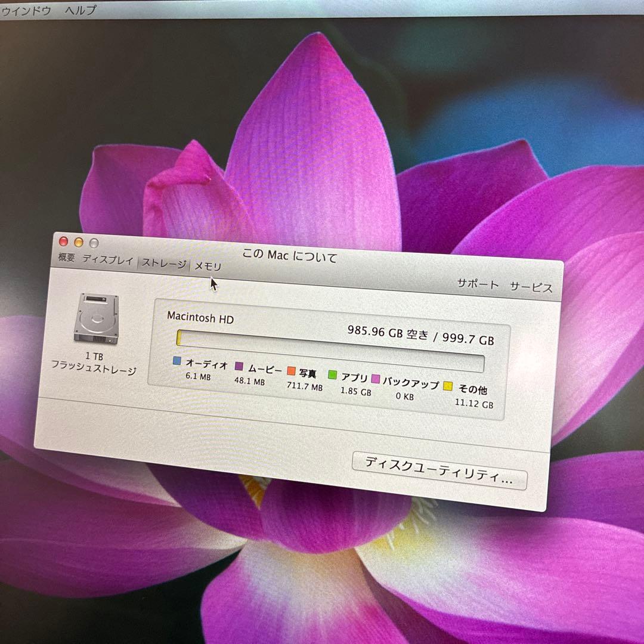644x644 pixels.
Task: Switch to the 概要 tab
Action: click(67, 258)
